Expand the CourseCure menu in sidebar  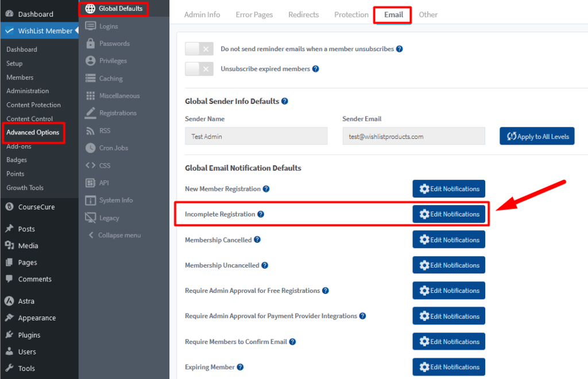tap(36, 207)
